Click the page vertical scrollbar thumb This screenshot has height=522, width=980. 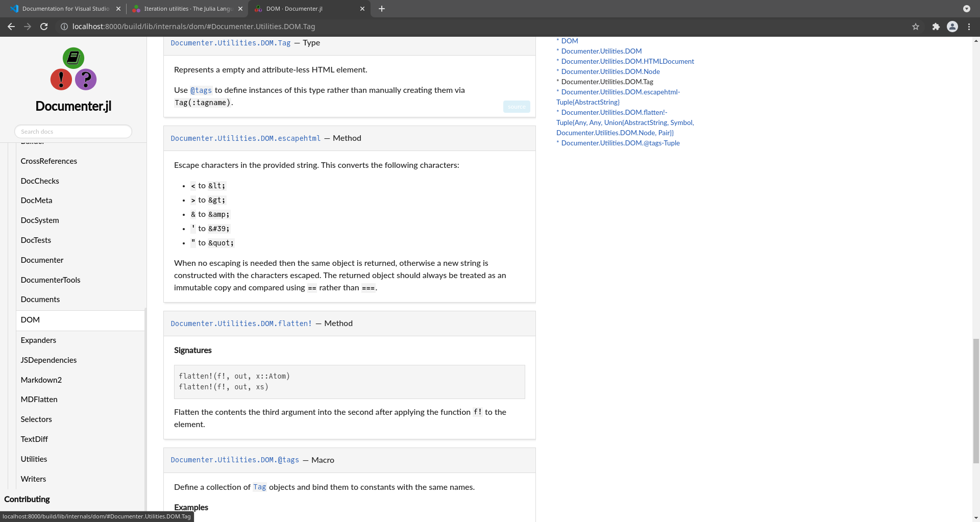[x=976, y=401]
